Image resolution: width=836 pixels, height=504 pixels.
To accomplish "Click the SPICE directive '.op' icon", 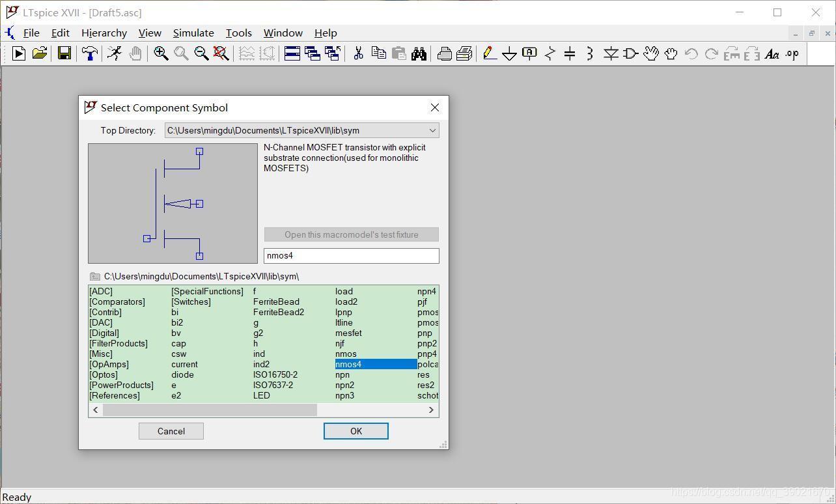I will (792, 53).
